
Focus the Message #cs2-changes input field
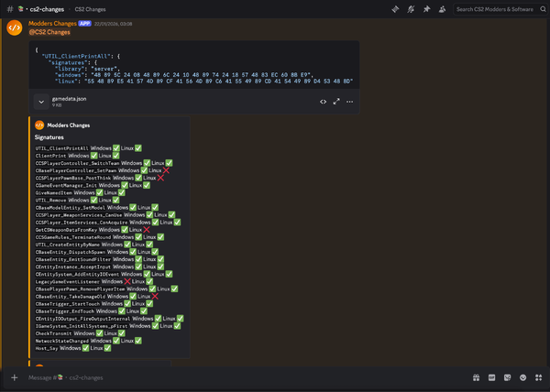[246, 377]
